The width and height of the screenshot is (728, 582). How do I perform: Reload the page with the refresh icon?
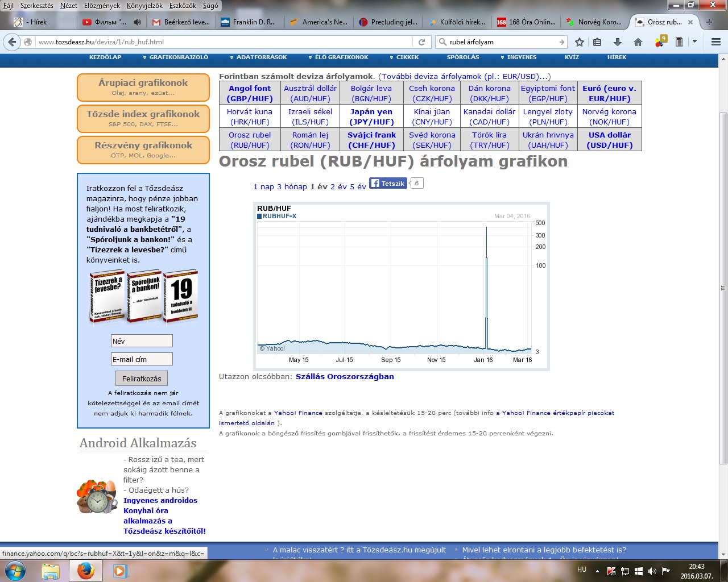pos(421,42)
